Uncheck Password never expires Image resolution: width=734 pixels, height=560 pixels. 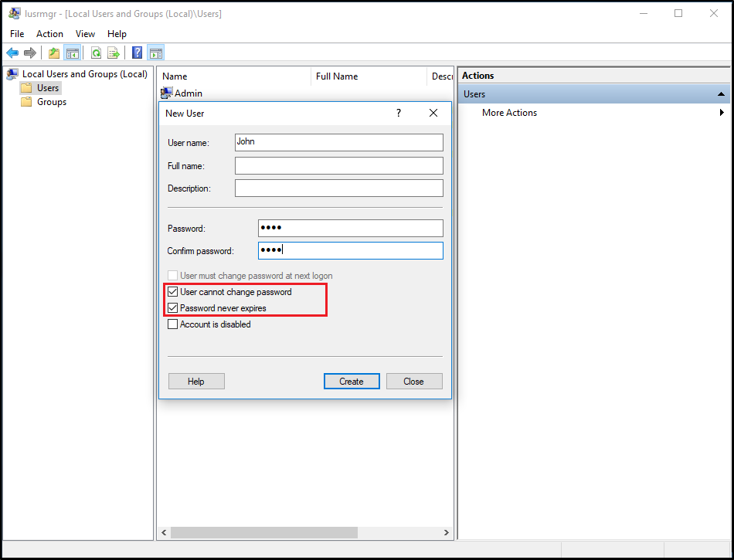click(x=173, y=308)
